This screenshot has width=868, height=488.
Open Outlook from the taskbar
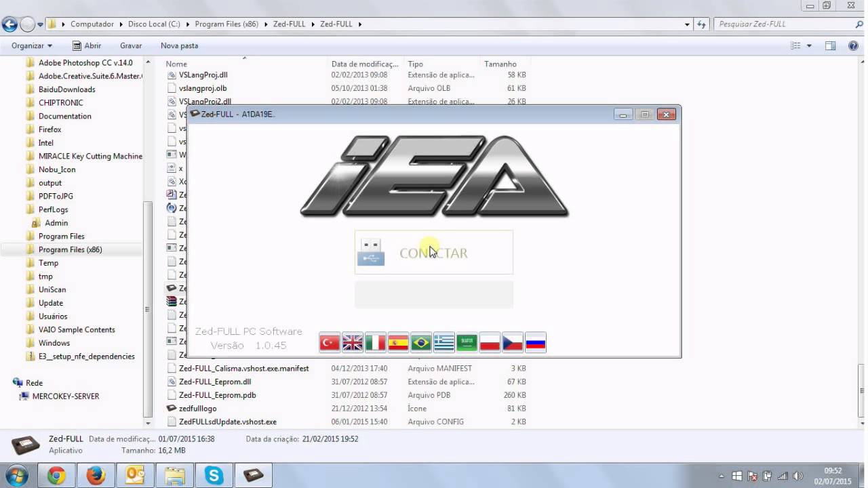(135, 476)
